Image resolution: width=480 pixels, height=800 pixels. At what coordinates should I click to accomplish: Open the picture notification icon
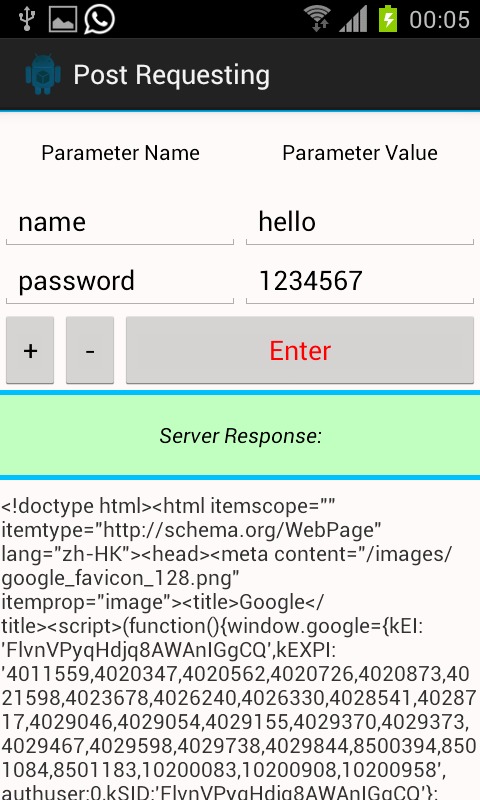(63, 19)
